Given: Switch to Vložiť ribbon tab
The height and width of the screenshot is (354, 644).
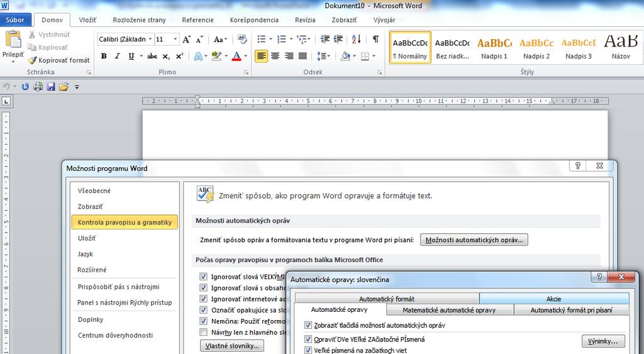Looking at the screenshot, I should 87,19.
